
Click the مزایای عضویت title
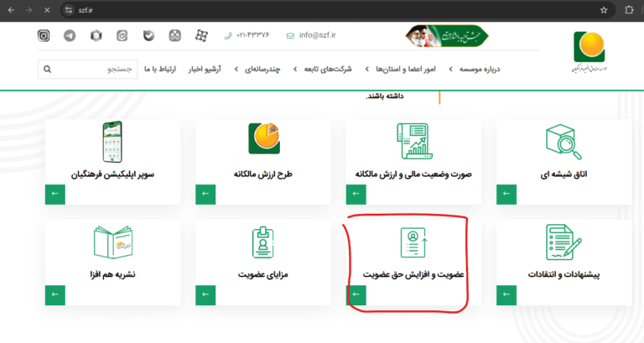(x=262, y=274)
